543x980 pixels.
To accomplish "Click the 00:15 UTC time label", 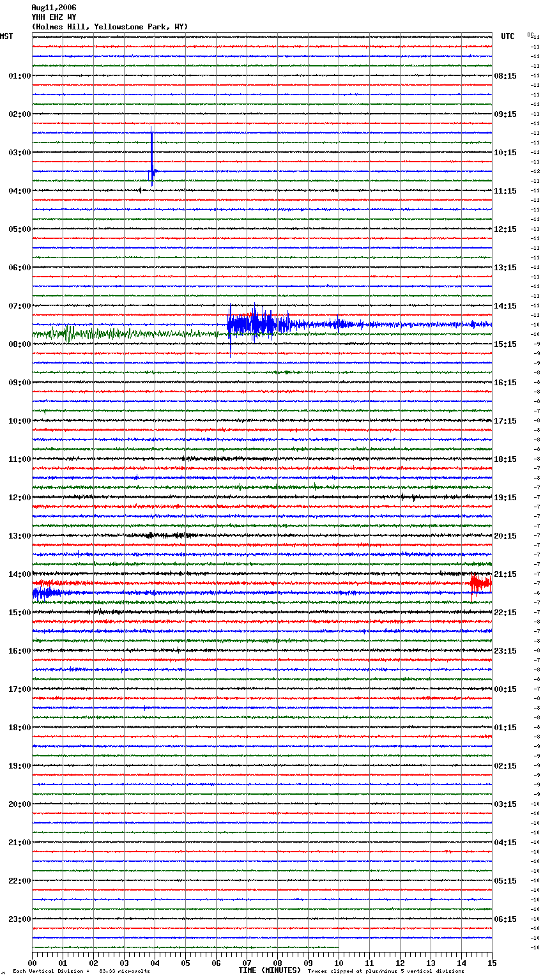I will (x=505, y=689).
